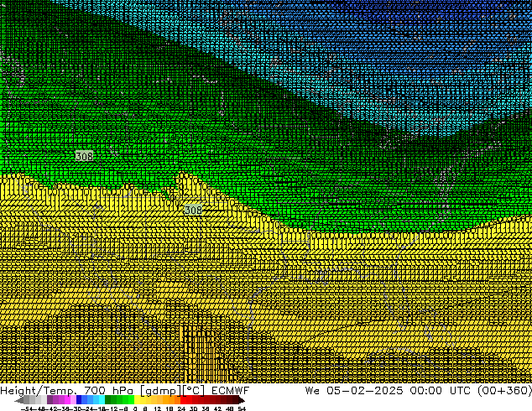Pick the cyan legend swatch left of -18

(102, 400)
